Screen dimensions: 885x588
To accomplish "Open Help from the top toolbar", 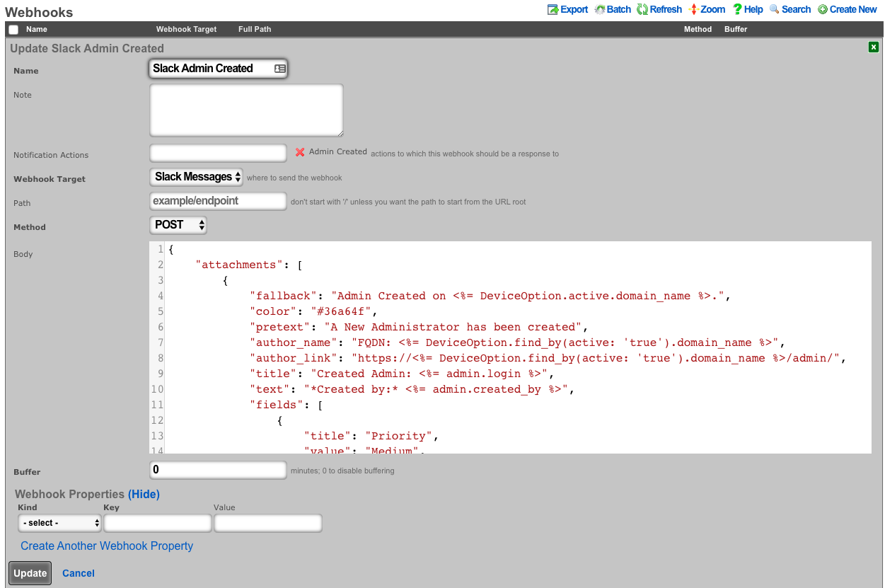I will (737, 9).
